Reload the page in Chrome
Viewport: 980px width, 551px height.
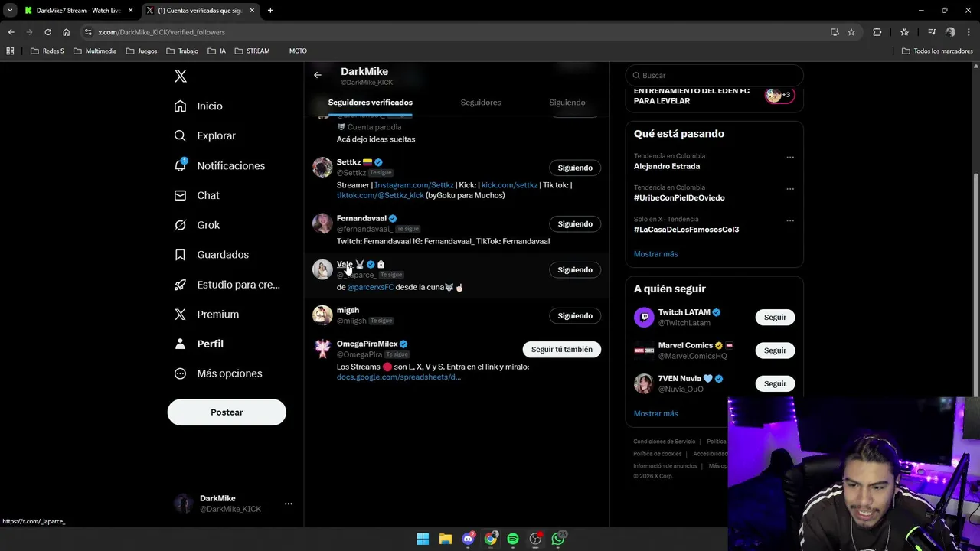pyautogui.click(x=47, y=32)
